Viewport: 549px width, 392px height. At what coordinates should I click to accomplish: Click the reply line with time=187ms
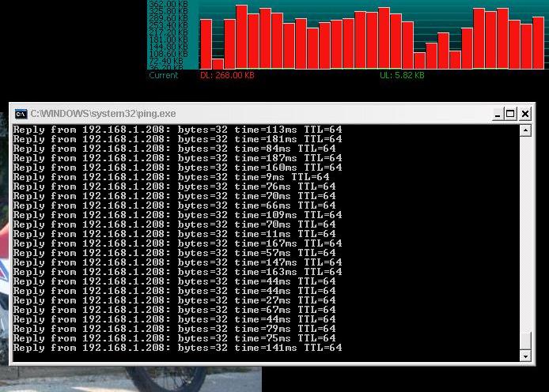click(x=177, y=158)
